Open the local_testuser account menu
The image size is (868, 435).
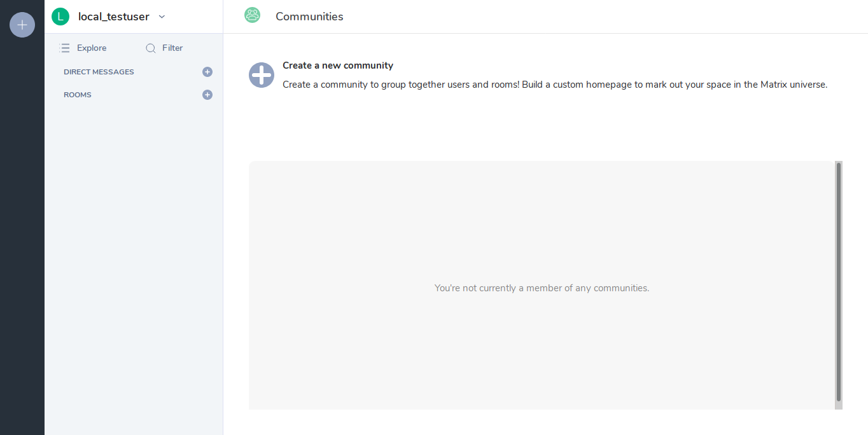113,17
